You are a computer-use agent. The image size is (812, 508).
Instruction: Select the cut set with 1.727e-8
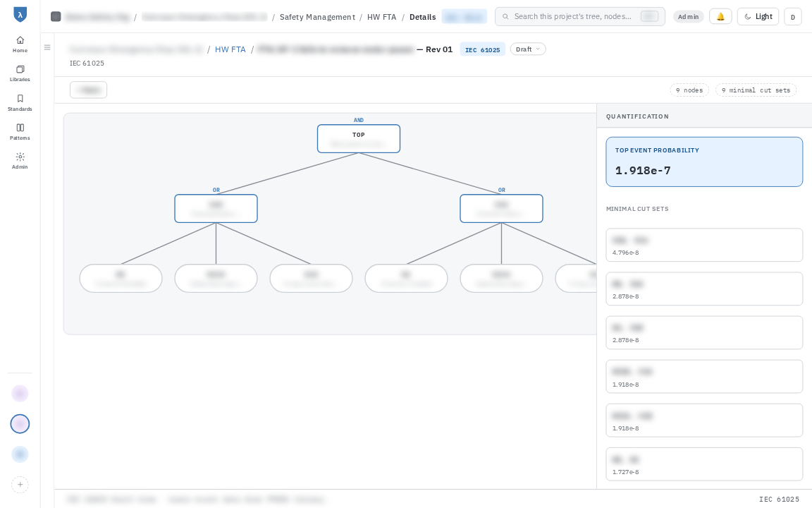coord(704,464)
